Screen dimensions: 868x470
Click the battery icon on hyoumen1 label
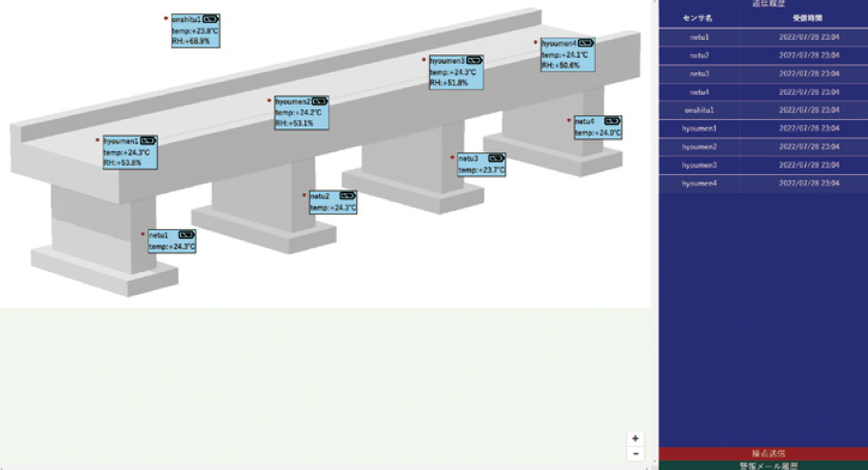(148, 141)
